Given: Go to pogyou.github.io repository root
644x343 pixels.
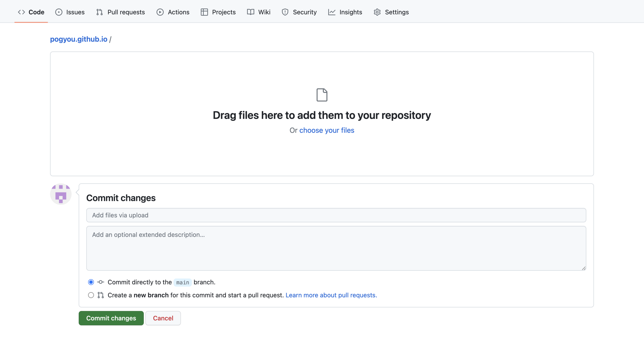Looking at the screenshot, I should 79,39.
